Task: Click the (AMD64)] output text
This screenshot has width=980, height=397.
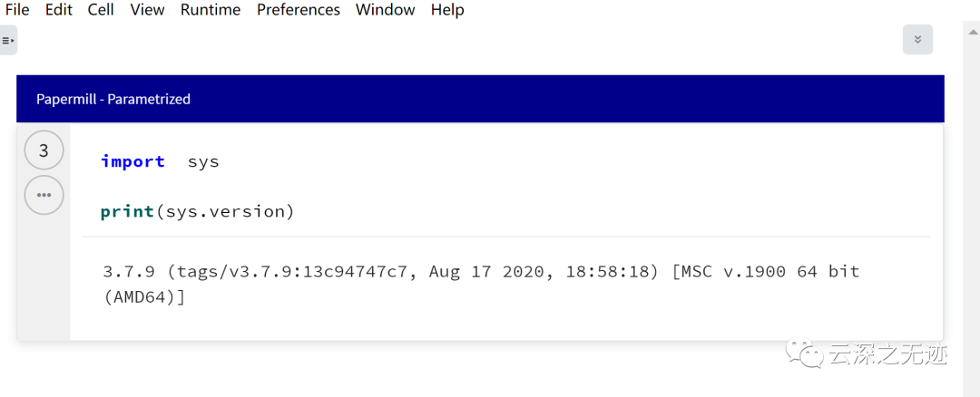Action: tap(144, 296)
